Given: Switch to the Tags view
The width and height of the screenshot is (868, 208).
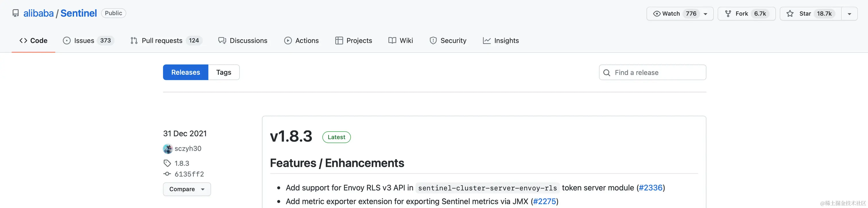Looking at the screenshot, I should click(x=224, y=72).
